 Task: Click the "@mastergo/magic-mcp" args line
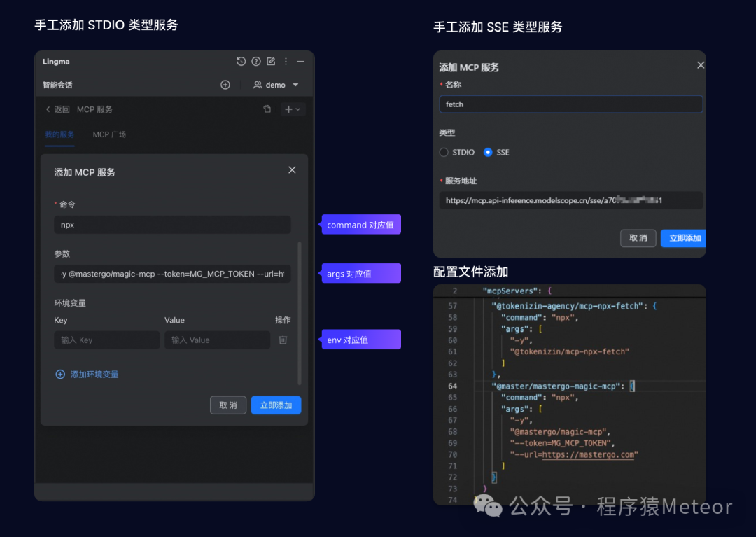click(559, 432)
